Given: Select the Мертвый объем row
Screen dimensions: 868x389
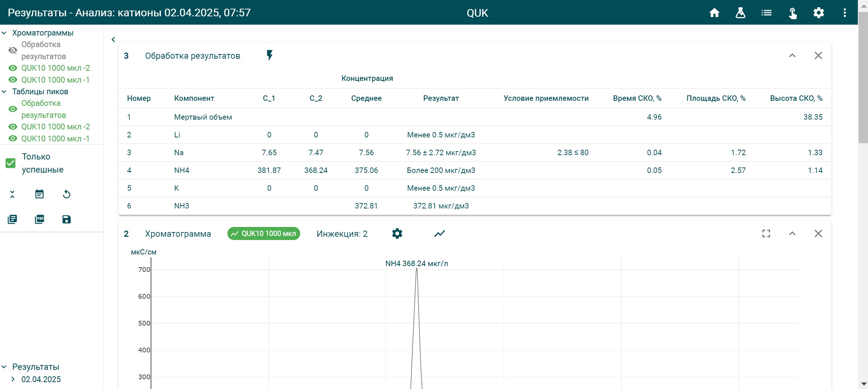Looking at the screenshot, I should point(474,117).
